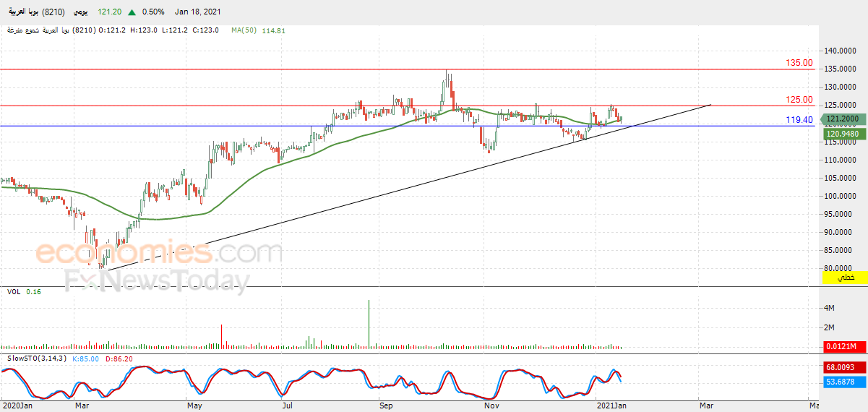Click the 135.00 resistance level label
Image resolution: width=868 pixels, height=412 pixels.
pos(799,63)
